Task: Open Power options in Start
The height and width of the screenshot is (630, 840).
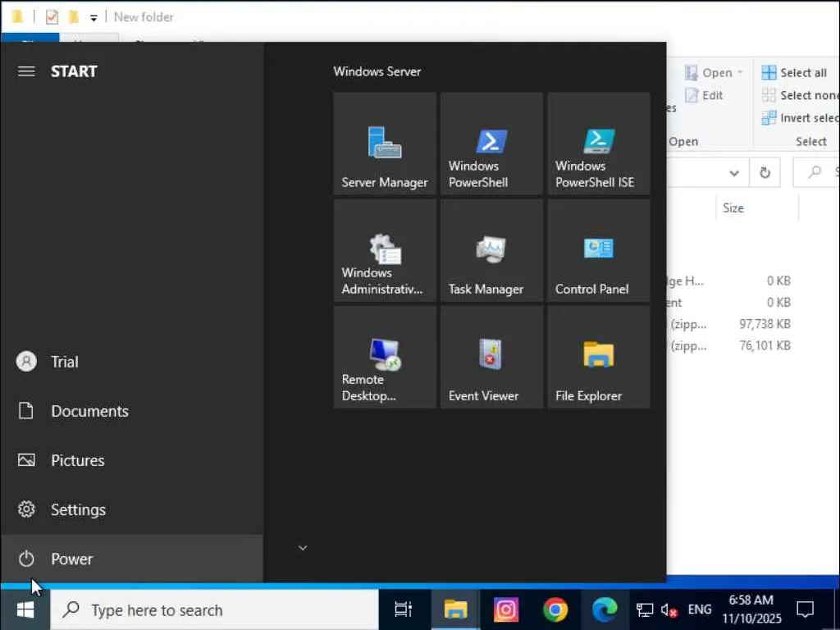Action: (x=132, y=559)
